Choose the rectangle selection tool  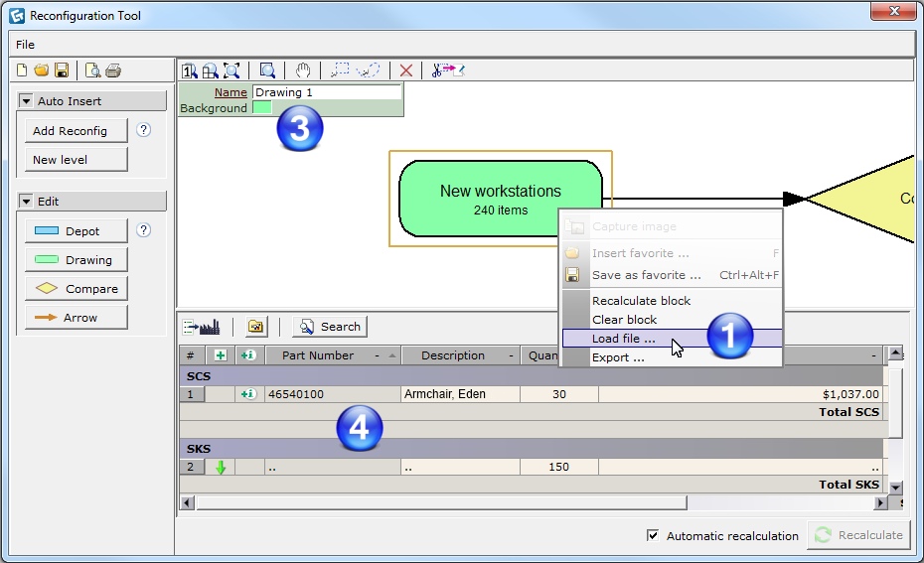(x=341, y=70)
